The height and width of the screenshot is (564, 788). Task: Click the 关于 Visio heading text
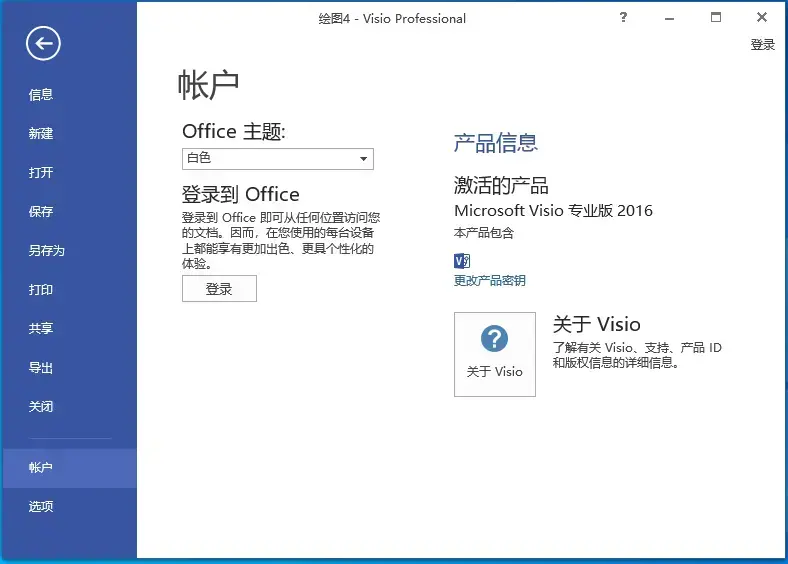pos(597,324)
